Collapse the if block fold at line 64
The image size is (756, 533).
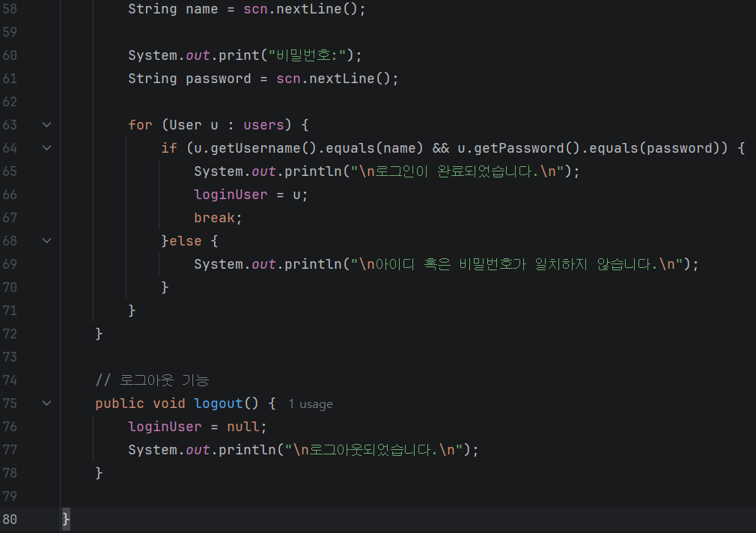point(46,148)
